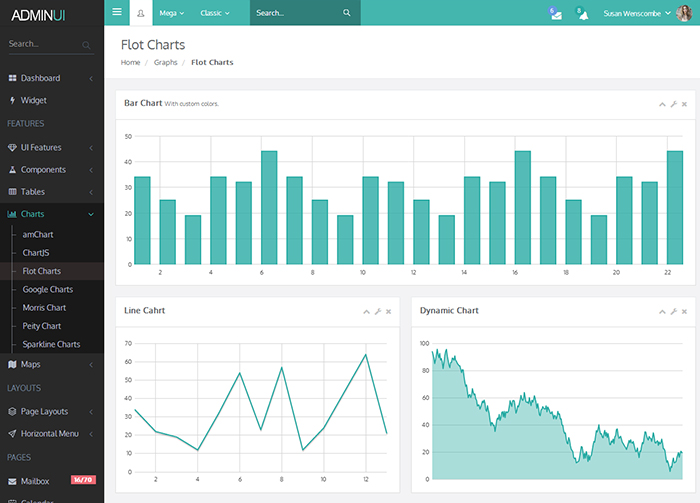The width and height of the screenshot is (700, 503).
Task: Click the Home breadcrumb link
Action: pos(130,62)
